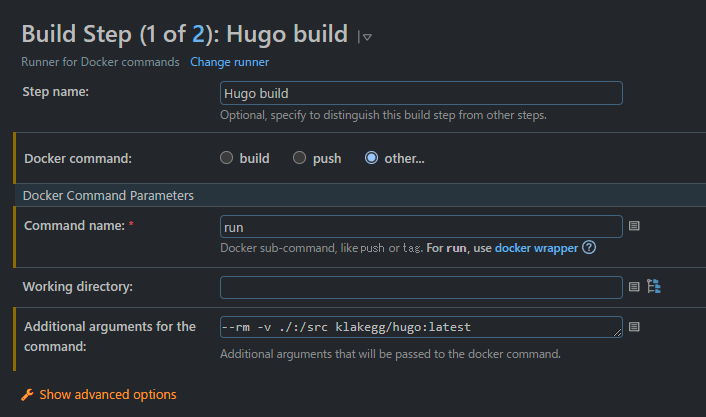Expand Show advanced options
706x417 pixels.
tap(108, 395)
